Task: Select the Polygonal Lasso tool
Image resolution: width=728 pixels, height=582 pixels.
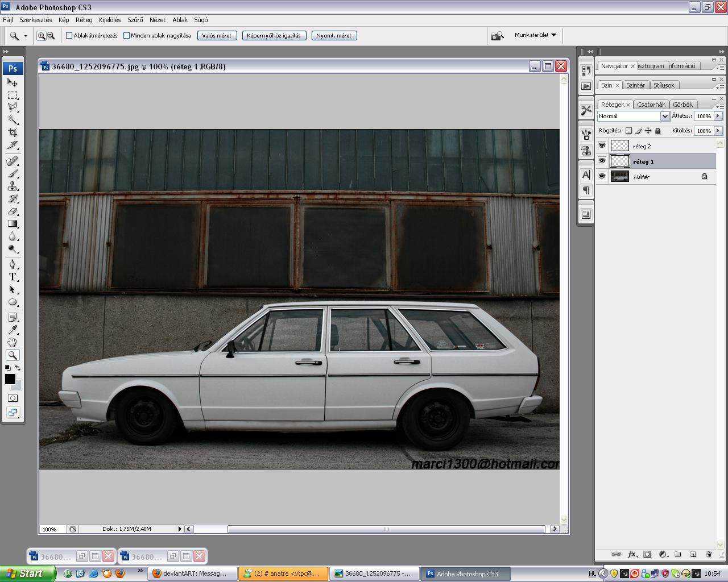Action: click(x=13, y=107)
